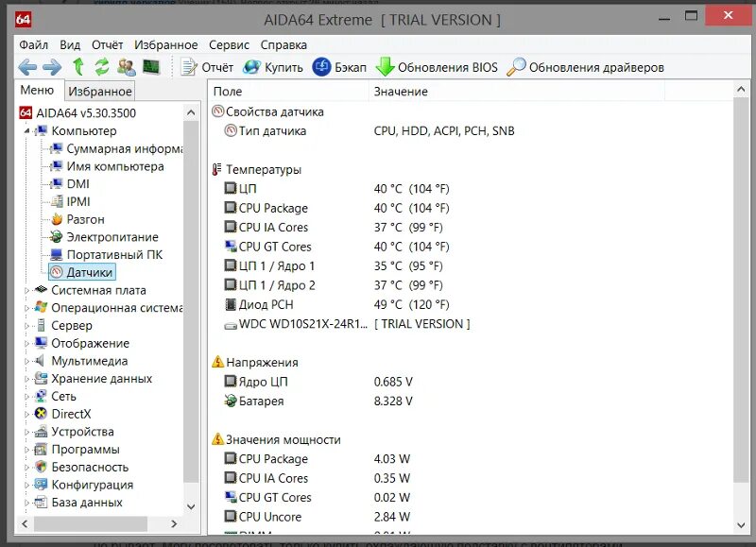The width and height of the screenshot is (756, 547).
Task: Select Суммарная информация tree item
Action: coord(116,148)
